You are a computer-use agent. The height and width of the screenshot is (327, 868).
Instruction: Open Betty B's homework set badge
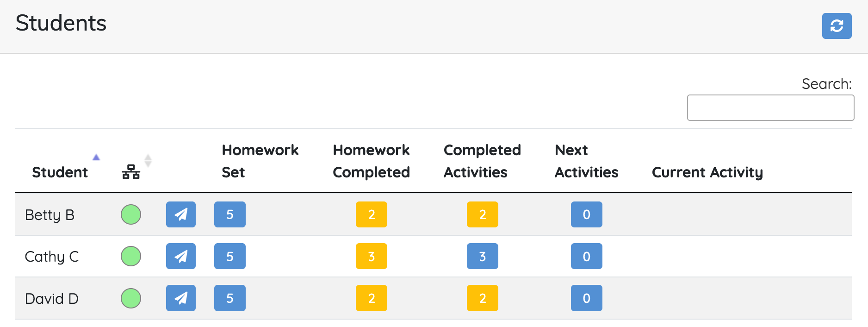click(229, 214)
